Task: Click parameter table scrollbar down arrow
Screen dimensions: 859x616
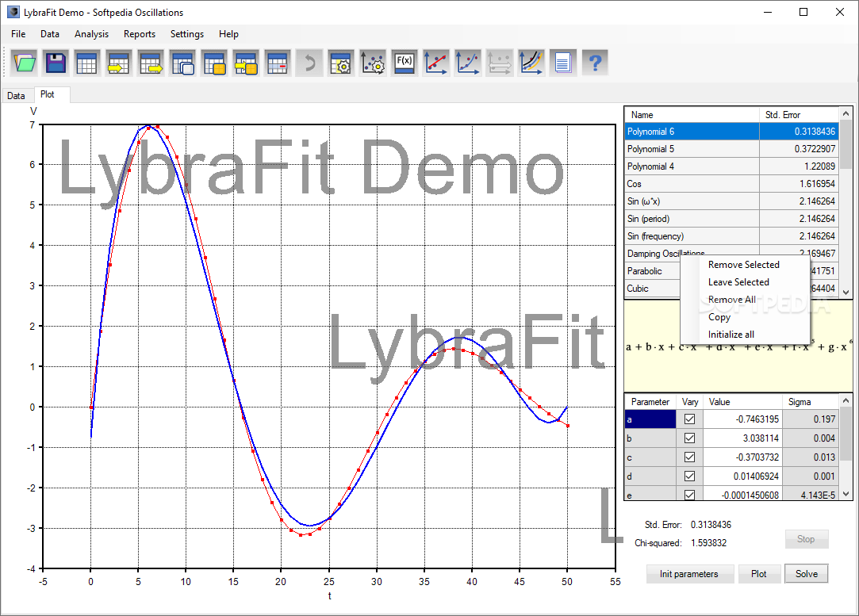Action: (x=846, y=493)
